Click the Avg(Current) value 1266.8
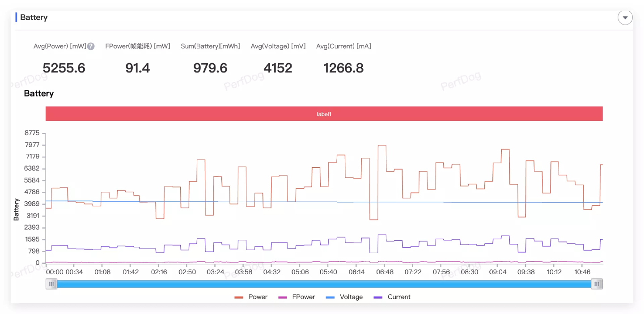This screenshot has width=644, height=314. pos(343,68)
